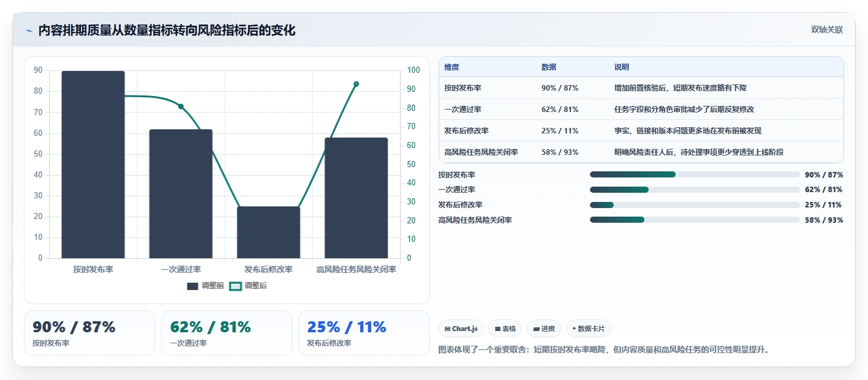Click table data cell 25% / 11%

click(560, 131)
